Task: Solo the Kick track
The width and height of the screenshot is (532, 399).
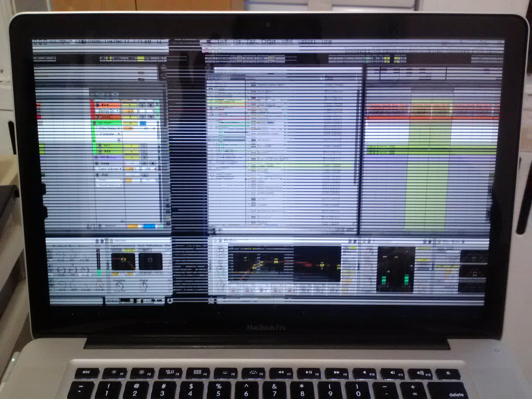Action: tap(143, 105)
